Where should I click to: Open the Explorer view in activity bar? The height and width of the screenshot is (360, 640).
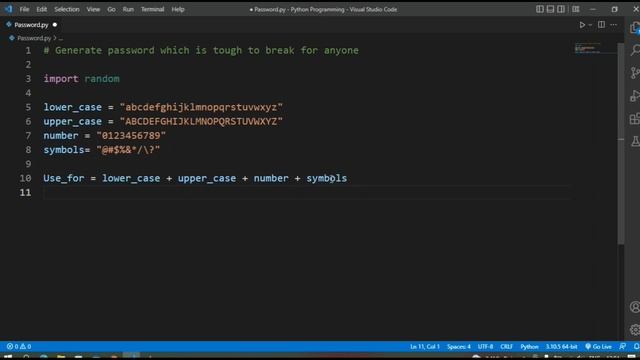click(635, 28)
